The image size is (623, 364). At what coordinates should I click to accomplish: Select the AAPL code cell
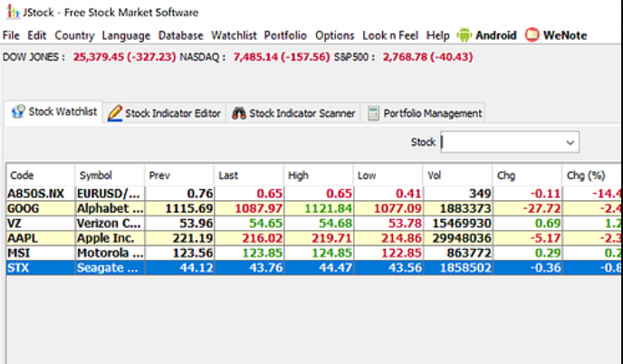(x=40, y=238)
